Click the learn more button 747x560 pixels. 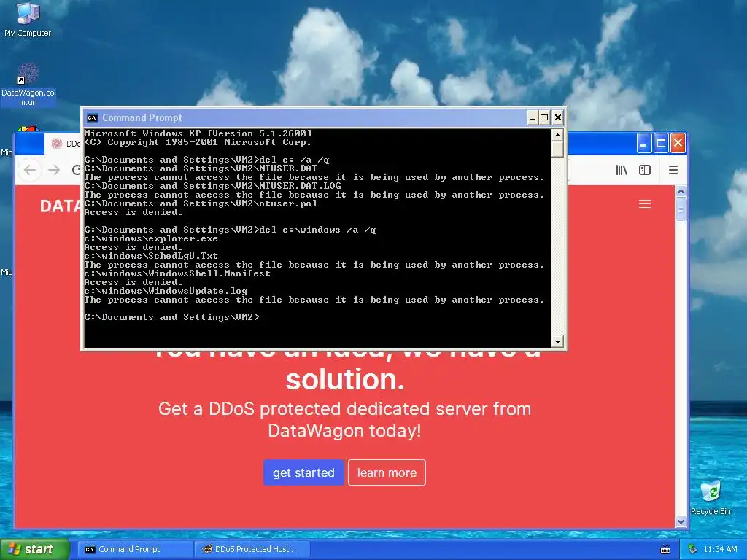[387, 472]
